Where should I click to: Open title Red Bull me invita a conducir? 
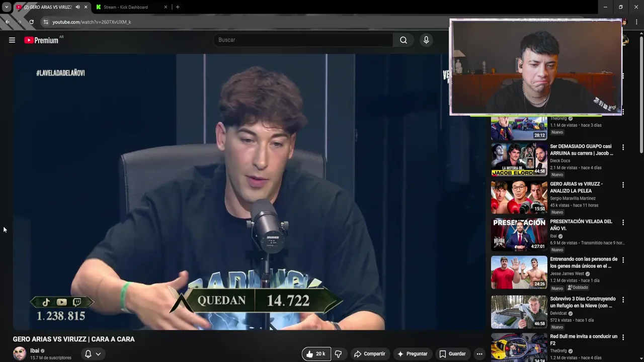[x=584, y=340]
